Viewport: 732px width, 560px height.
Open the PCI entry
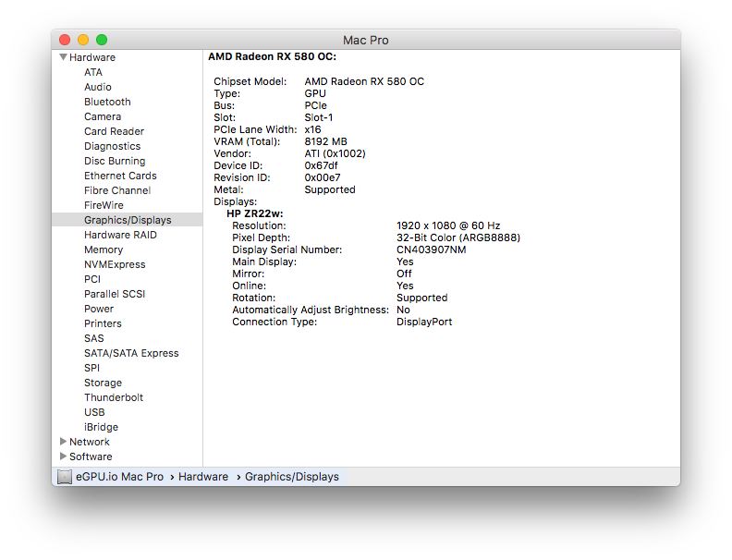[x=92, y=279]
